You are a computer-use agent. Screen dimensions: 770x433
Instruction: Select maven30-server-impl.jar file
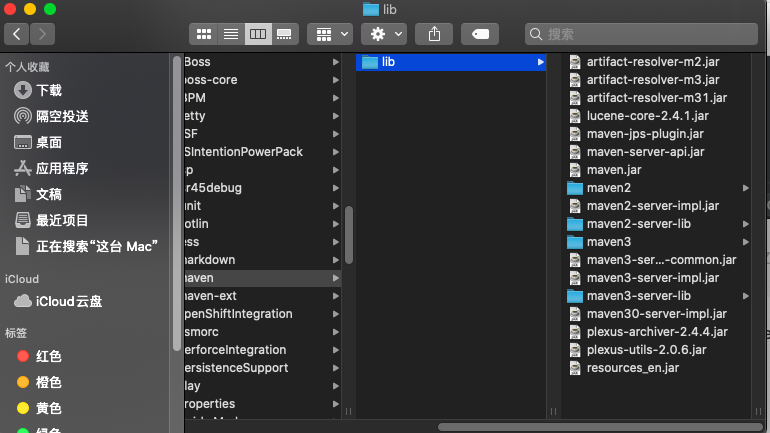648,314
